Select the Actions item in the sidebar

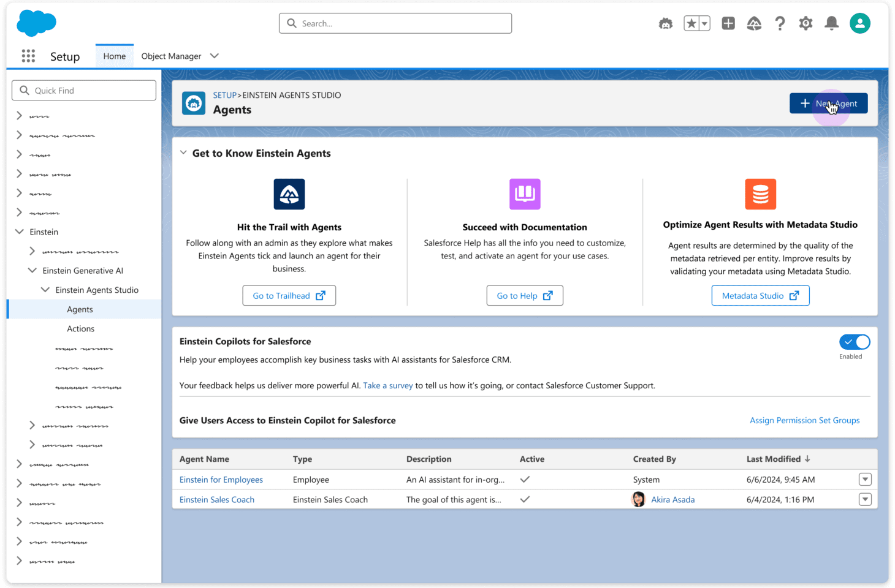pyautogui.click(x=80, y=328)
